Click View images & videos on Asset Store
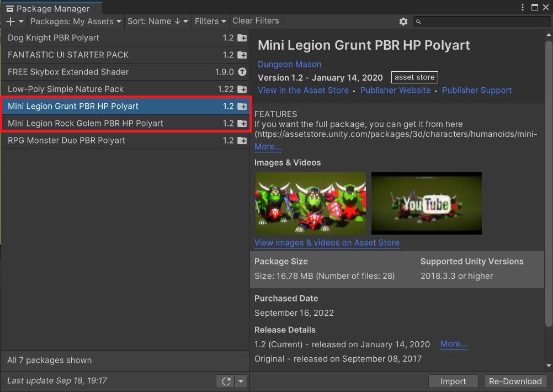Image resolution: width=553 pixels, height=392 pixels. pos(327,243)
